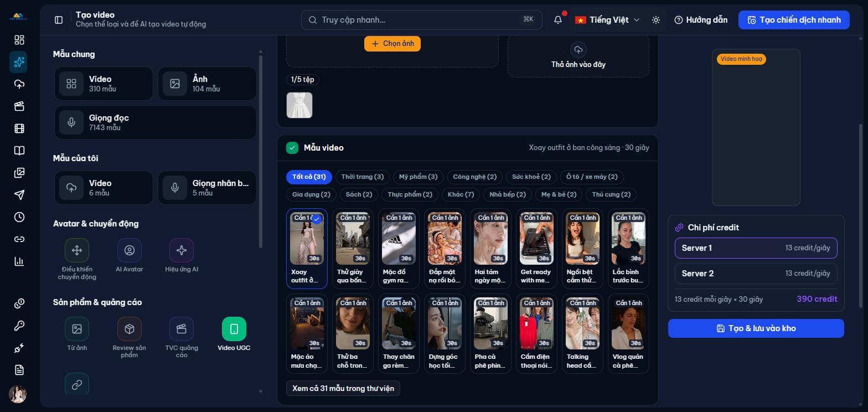This screenshot has height=412, width=868.
Task: Toggle the Mẫu video checkbox
Action: (292, 148)
